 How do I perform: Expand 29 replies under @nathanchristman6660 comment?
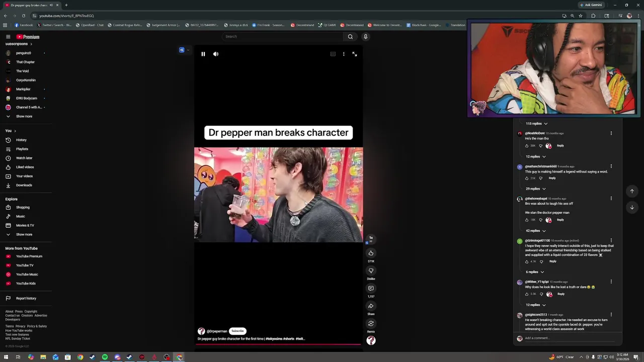coord(536,189)
